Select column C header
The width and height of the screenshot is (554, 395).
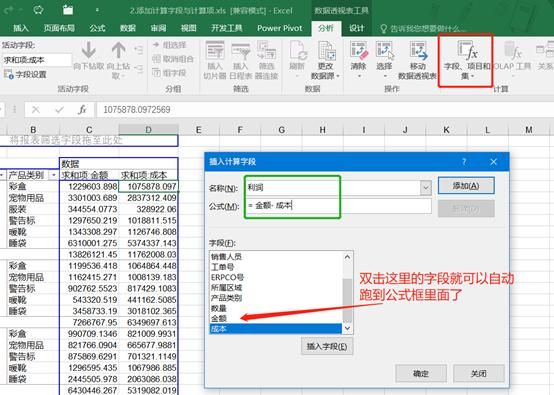pyautogui.click(x=89, y=130)
